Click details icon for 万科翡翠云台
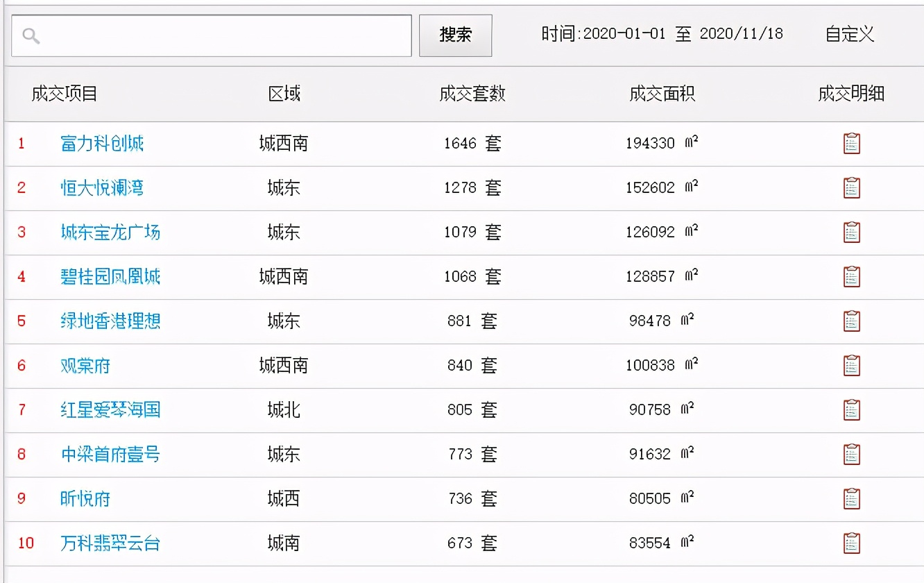The image size is (924, 583). [850, 543]
